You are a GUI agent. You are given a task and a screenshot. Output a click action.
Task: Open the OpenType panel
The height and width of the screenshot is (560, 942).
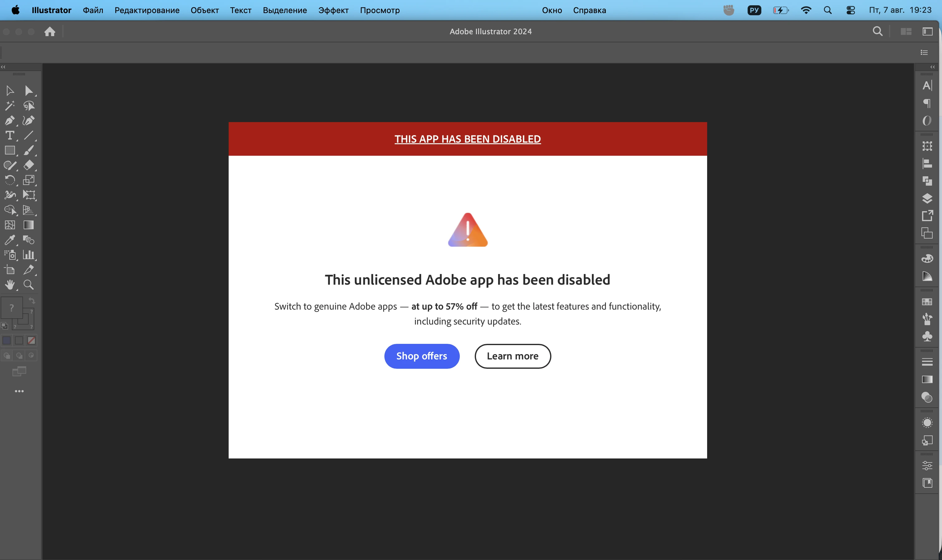(x=927, y=121)
